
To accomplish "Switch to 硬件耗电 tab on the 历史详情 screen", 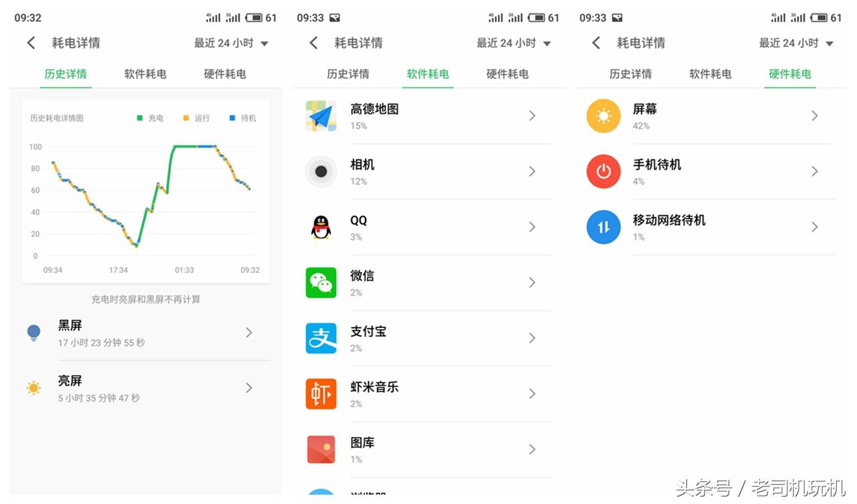I will [225, 74].
